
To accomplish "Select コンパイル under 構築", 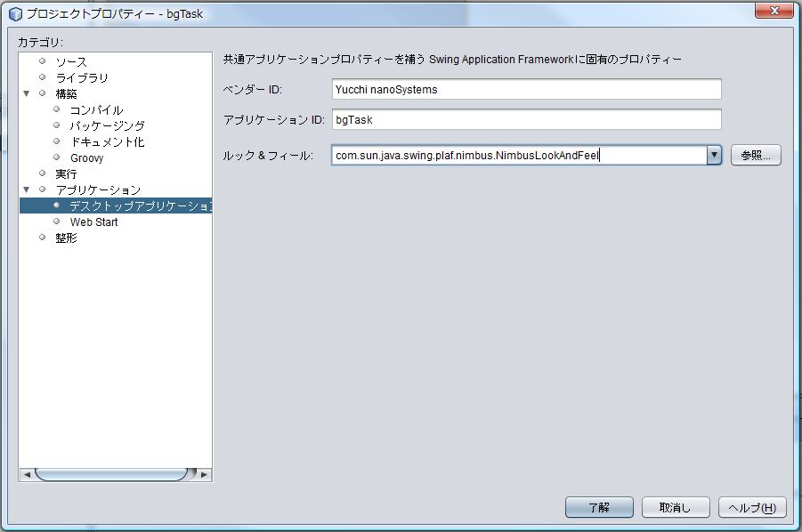I will [96, 109].
